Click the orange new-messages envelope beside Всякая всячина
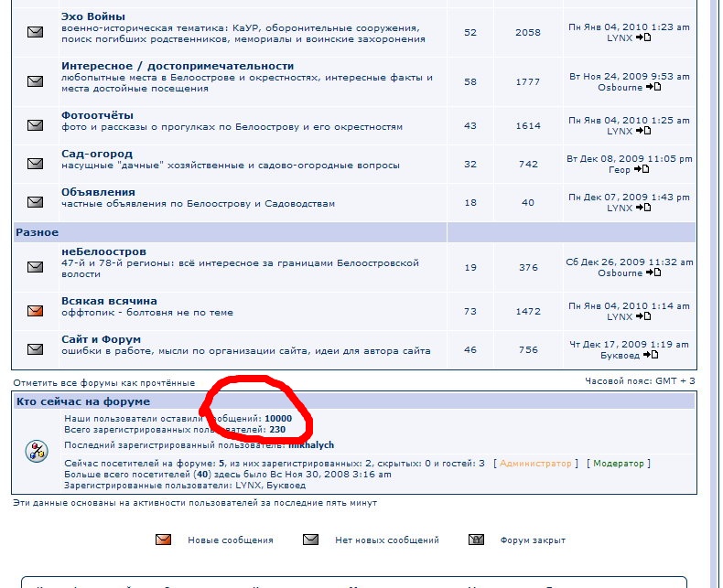Screen dimensions: 723x588 tap(35, 310)
